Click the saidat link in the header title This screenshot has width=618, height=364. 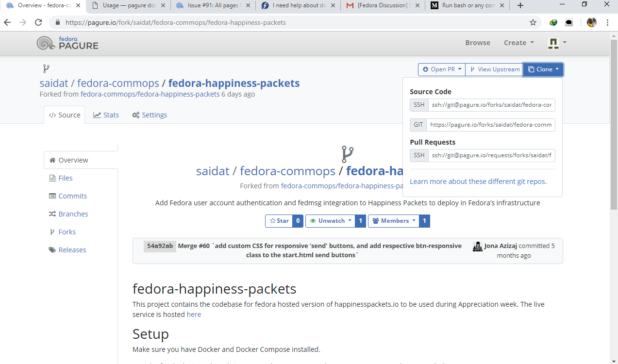(54, 83)
